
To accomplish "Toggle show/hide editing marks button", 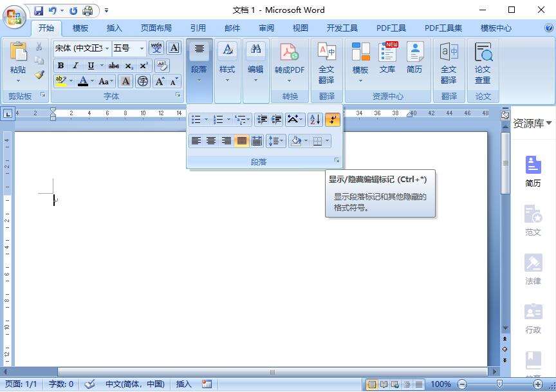I will 332,120.
